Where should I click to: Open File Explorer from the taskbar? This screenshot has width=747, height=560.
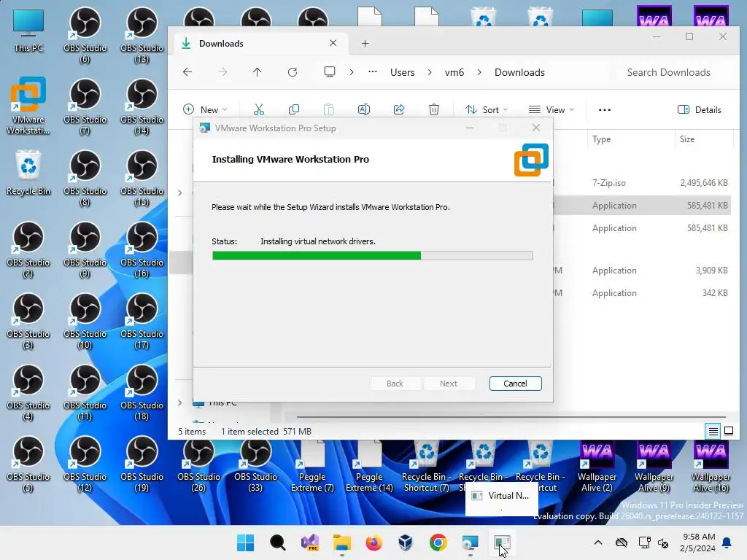point(342,542)
